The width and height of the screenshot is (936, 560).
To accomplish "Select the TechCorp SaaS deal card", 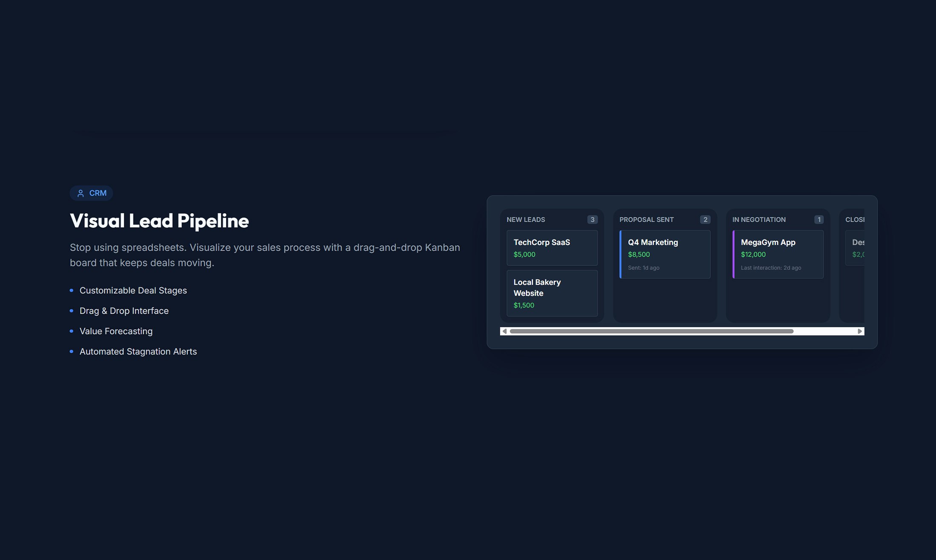I will coord(552,248).
